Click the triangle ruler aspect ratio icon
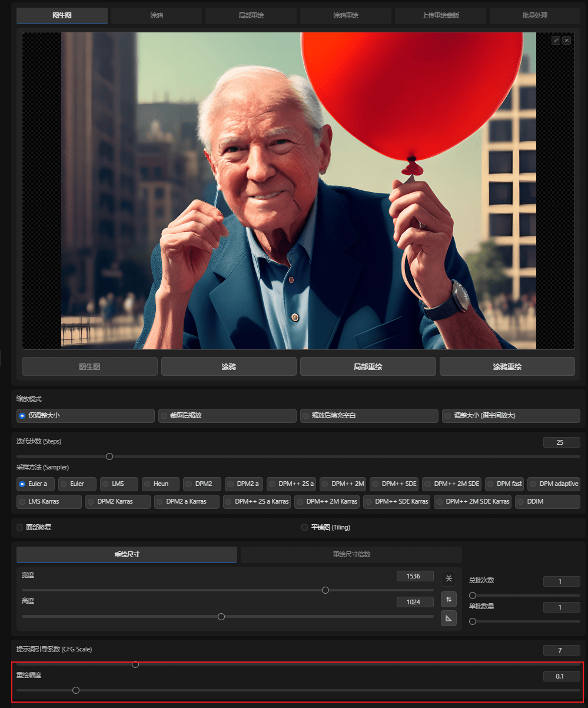This screenshot has height=708, width=588. 449,618
